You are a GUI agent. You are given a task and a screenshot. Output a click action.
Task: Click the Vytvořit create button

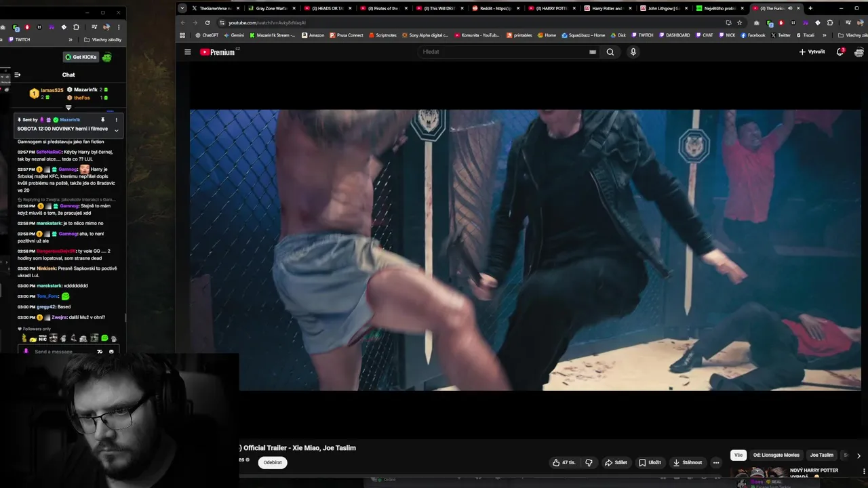[812, 52]
